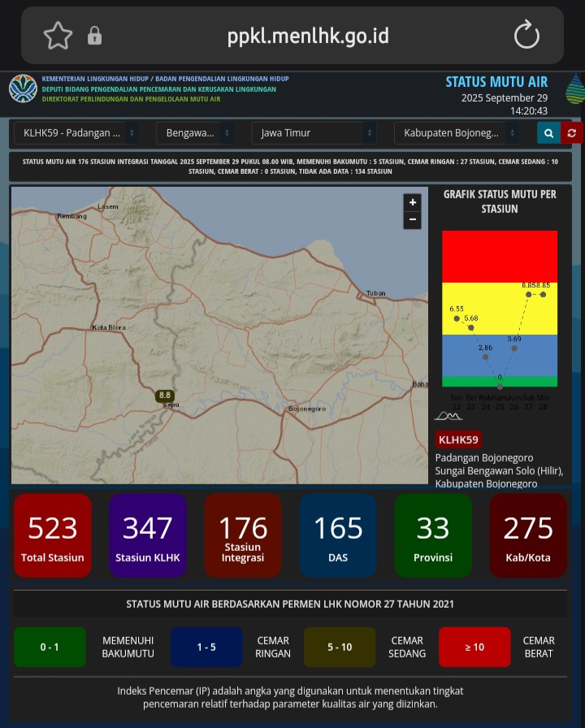
Task: Open the Jawa Timur province dropdown
Action: pyautogui.click(x=314, y=133)
